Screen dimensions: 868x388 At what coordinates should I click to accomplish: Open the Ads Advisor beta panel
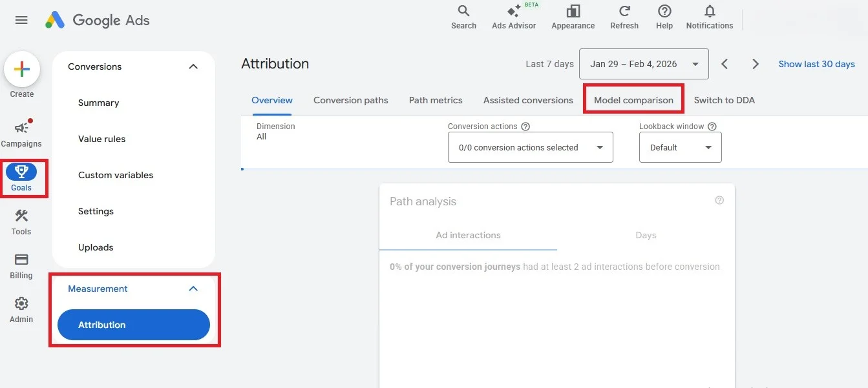pyautogui.click(x=514, y=16)
